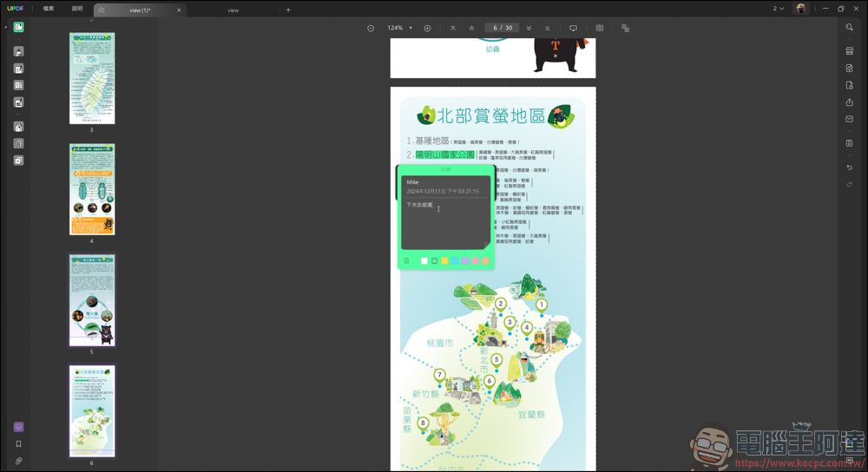Click the second icon in right sidebar below search
This screenshot has height=472, width=868.
pyautogui.click(x=849, y=69)
